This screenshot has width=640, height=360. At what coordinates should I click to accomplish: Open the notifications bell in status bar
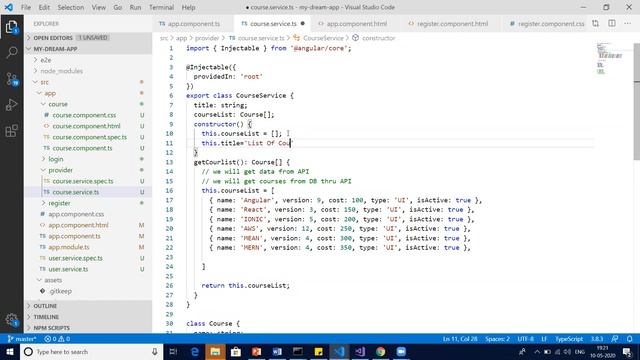pyautogui.click(x=630, y=339)
